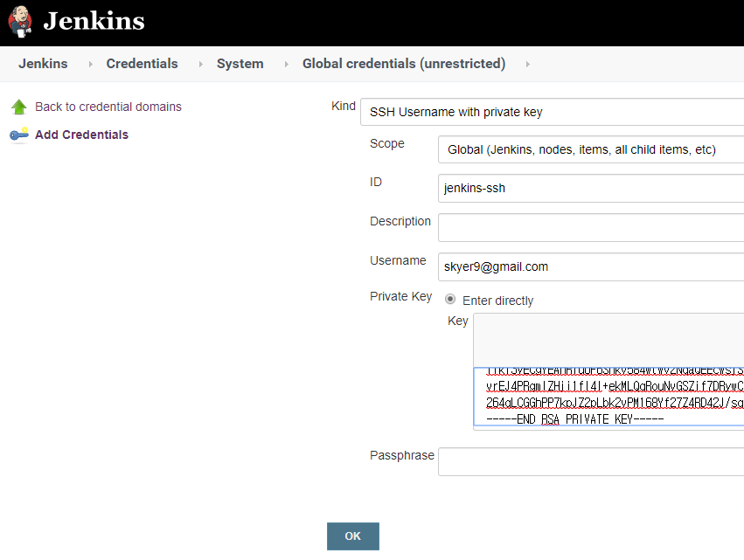
Task: Expand the arrow after the Jenkins breadcrumb
Action: [90, 64]
